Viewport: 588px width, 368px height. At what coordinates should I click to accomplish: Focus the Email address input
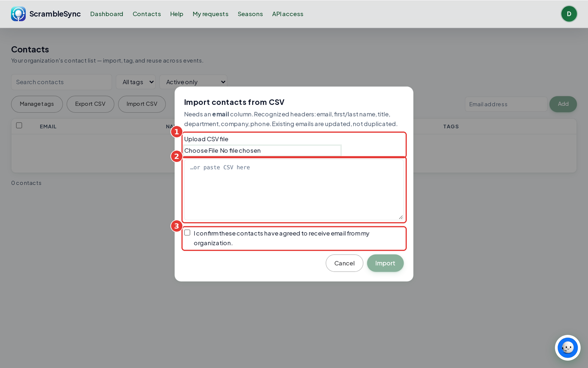click(x=506, y=104)
